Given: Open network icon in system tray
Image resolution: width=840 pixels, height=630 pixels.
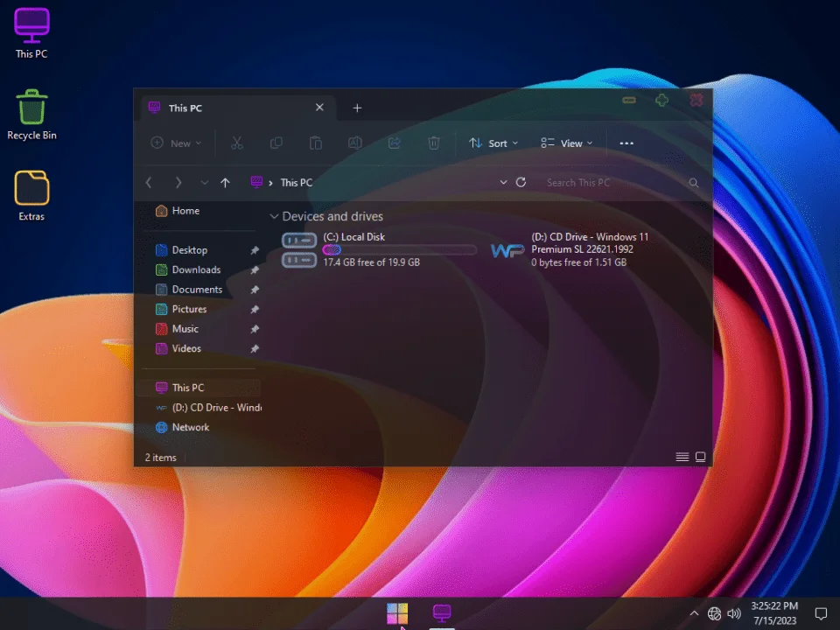Looking at the screenshot, I should tap(714, 613).
